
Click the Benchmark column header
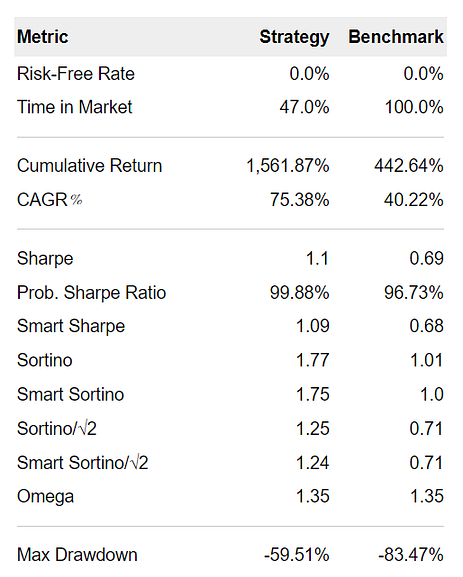click(x=396, y=37)
